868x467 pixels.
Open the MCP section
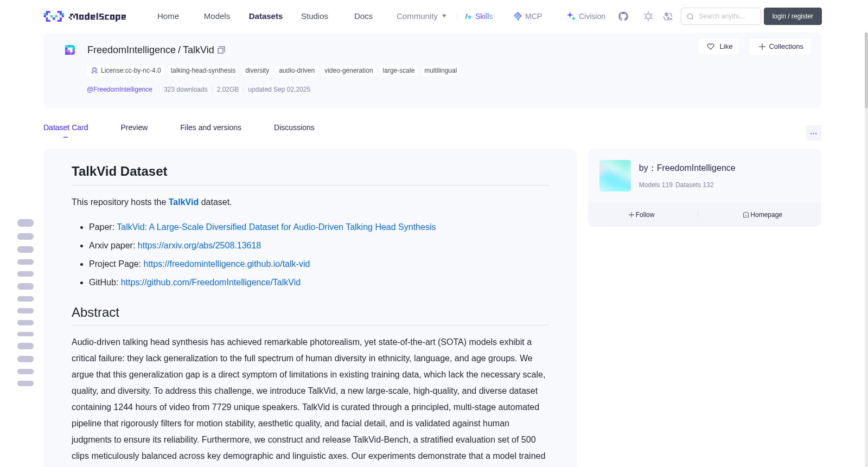pyautogui.click(x=528, y=16)
